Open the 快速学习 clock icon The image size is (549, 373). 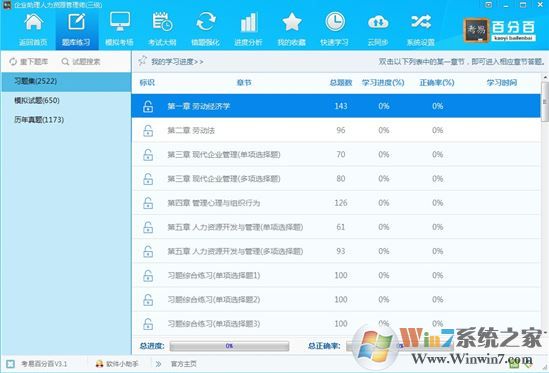click(334, 30)
